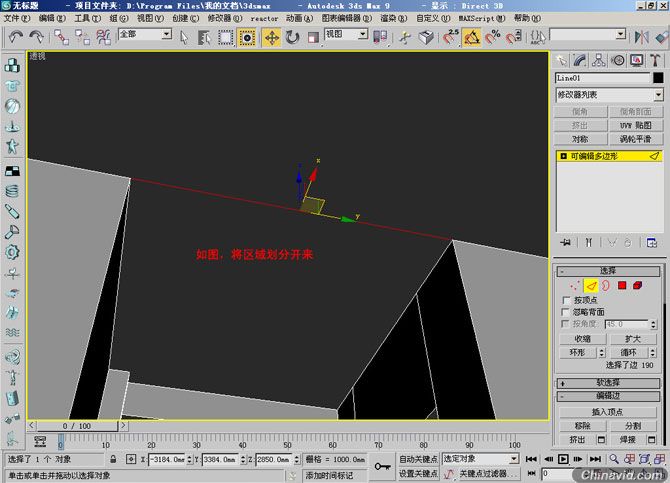Click the 移除 remove button

[x=582, y=426]
